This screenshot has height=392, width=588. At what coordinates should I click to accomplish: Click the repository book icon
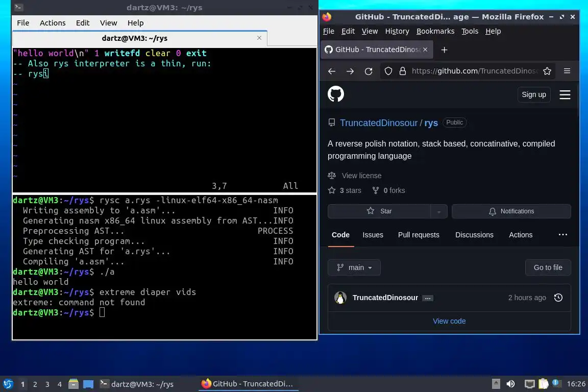pyautogui.click(x=331, y=122)
